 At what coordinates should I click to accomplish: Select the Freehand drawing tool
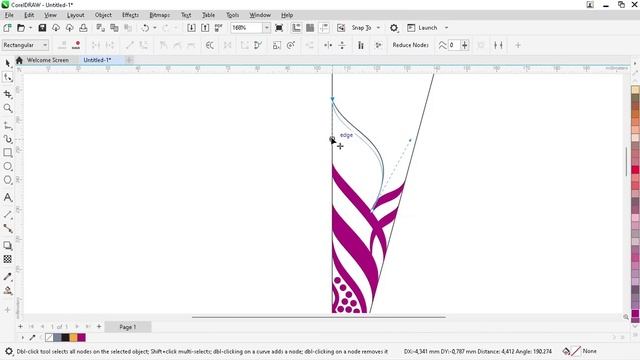click(x=8, y=125)
